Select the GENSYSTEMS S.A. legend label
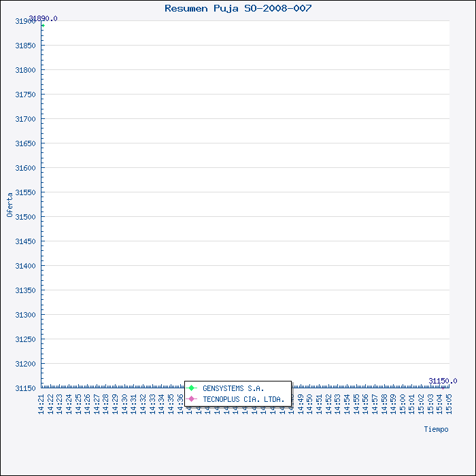This screenshot has height=476, width=476. point(233,388)
